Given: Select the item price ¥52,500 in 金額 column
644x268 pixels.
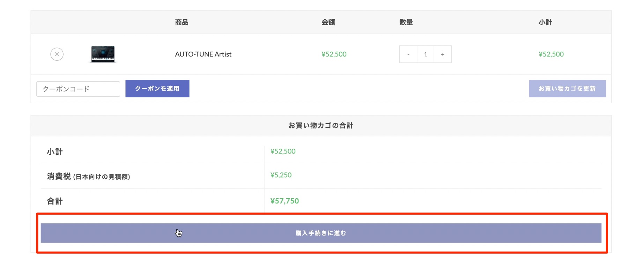Looking at the screenshot, I should click(x=334, y=54).
